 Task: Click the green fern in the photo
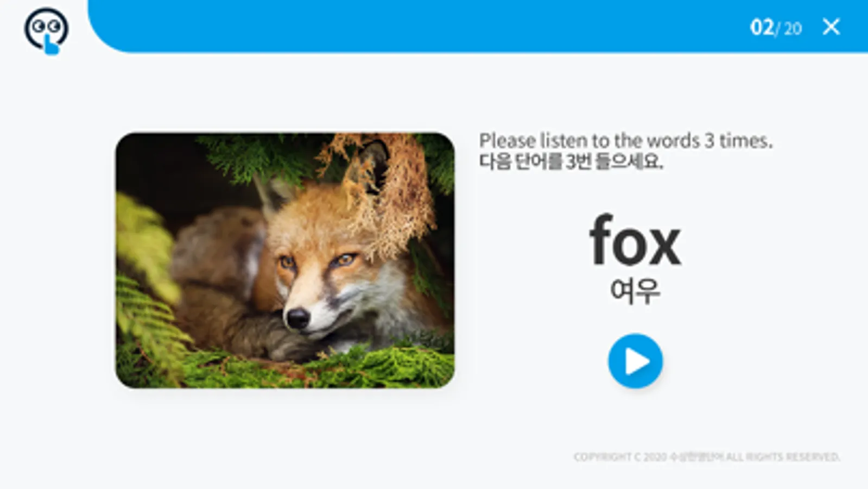[x=145, y=304]
